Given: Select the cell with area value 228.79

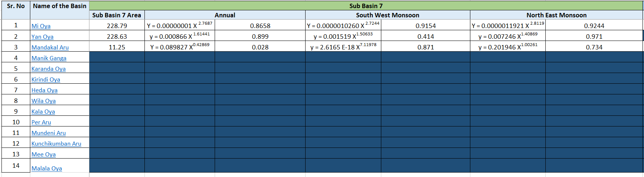Looking at the screenshot, I should click(117, 26).
